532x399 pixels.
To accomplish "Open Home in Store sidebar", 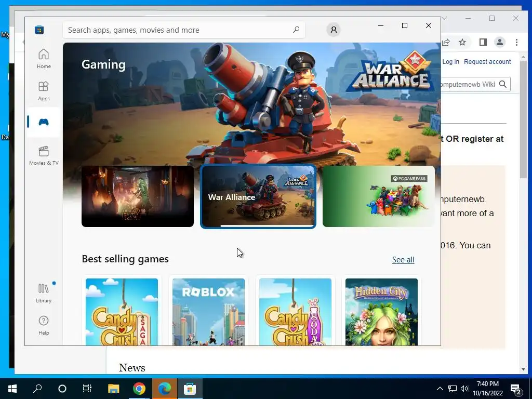I will click(x=44, y=59).
